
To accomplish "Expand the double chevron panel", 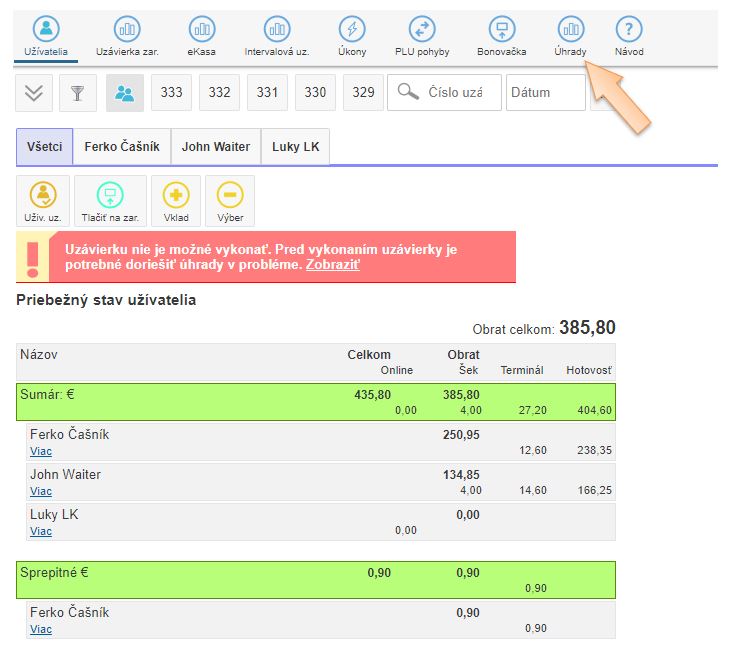I will click(x=34, y=93).
